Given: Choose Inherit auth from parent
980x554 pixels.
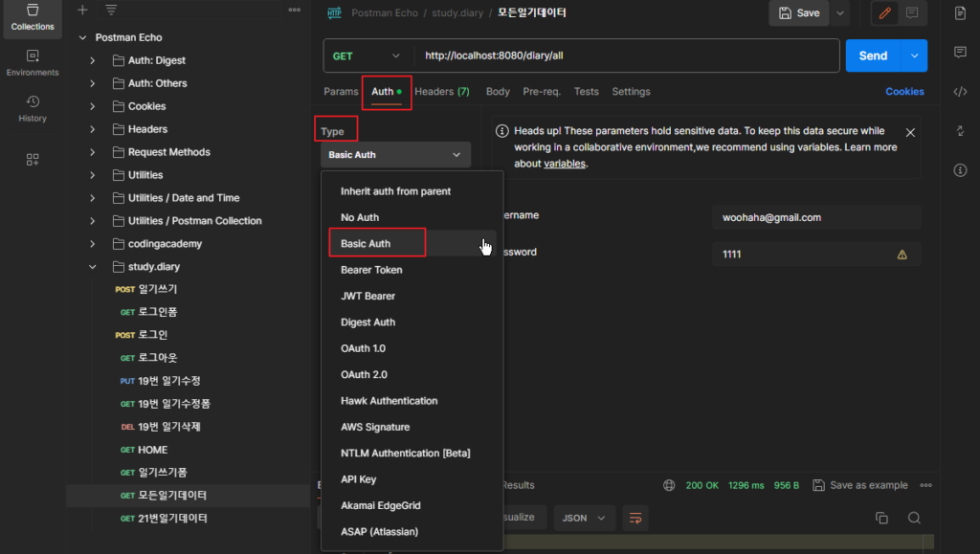Looking at the screenshot, I should coord(412,191).
